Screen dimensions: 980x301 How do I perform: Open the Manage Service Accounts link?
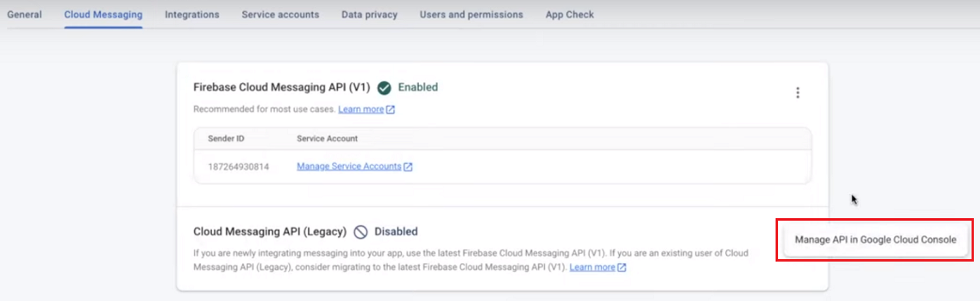tap(348, 167)
